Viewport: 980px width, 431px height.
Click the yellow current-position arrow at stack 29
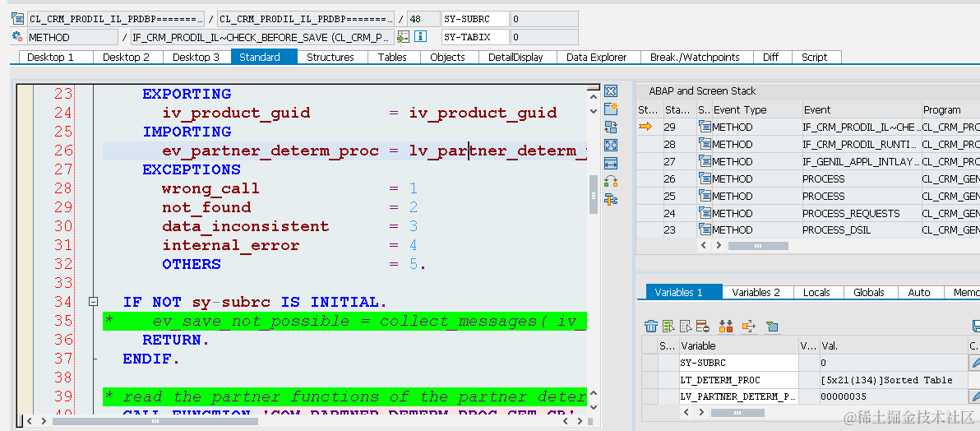pos(645,127)
